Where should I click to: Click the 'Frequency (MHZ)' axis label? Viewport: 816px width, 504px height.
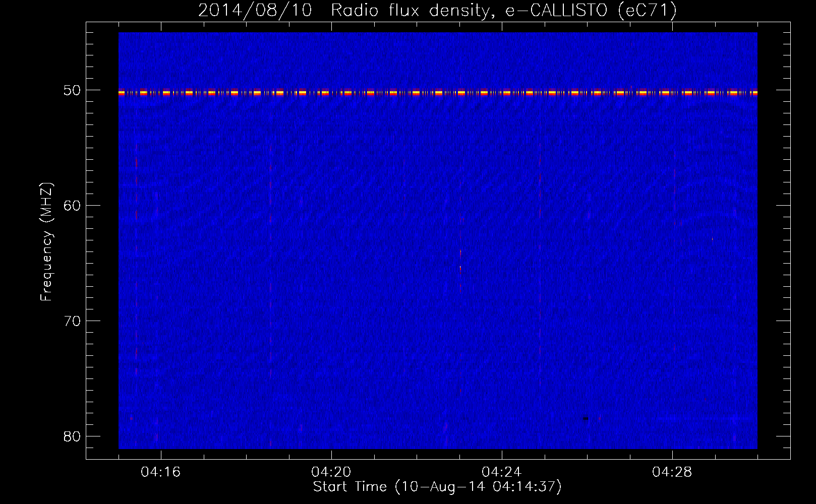coord(46,242)
